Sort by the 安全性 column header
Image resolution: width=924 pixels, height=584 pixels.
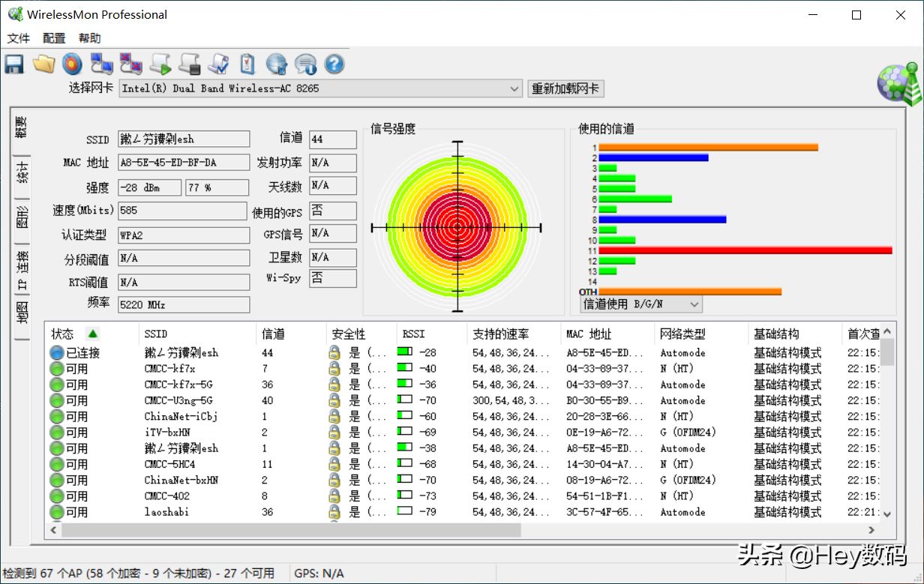pos(361,334)
